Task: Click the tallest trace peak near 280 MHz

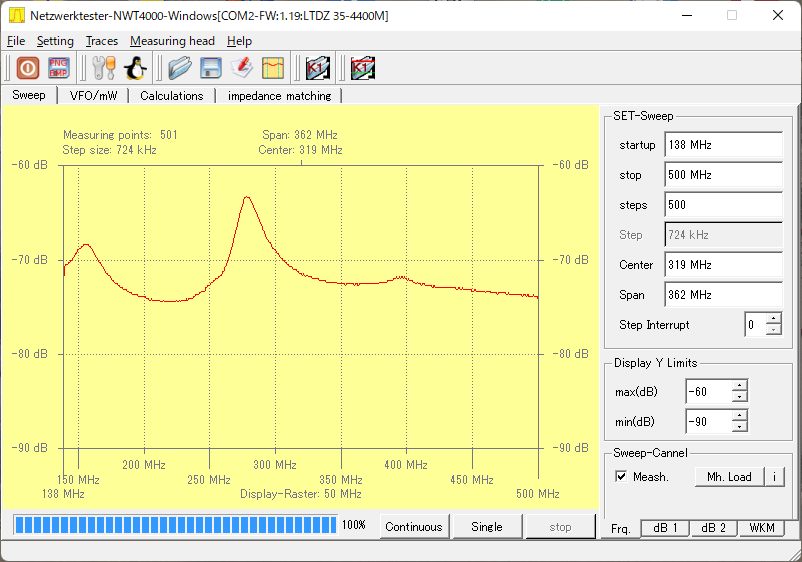Action: (x=247, y=197)
